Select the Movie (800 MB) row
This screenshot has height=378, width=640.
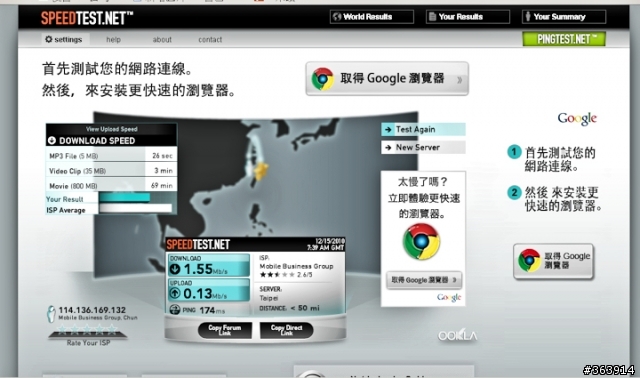tap(111, 186)
